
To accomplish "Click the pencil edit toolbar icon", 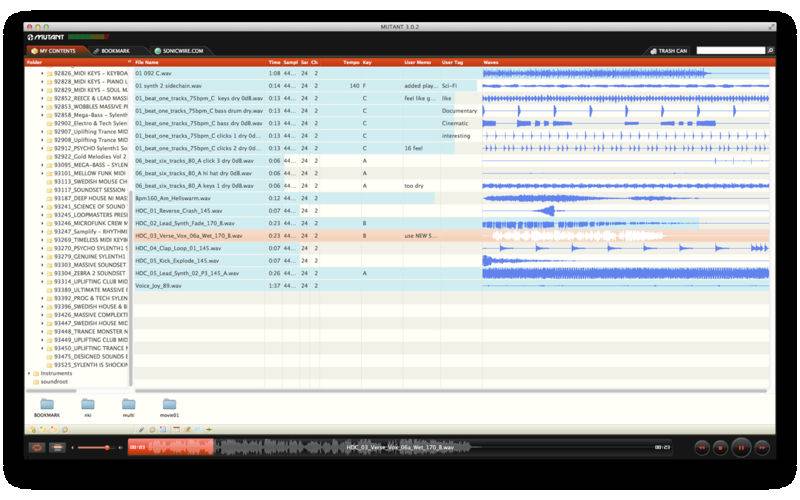I will (x=141, y=430).
